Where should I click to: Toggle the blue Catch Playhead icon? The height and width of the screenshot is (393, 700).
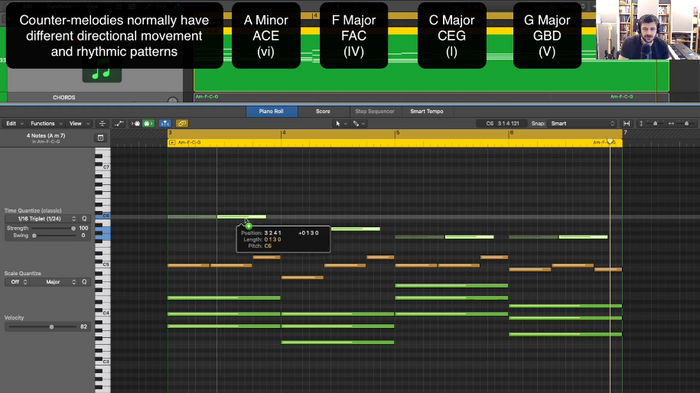click(165, 123)
